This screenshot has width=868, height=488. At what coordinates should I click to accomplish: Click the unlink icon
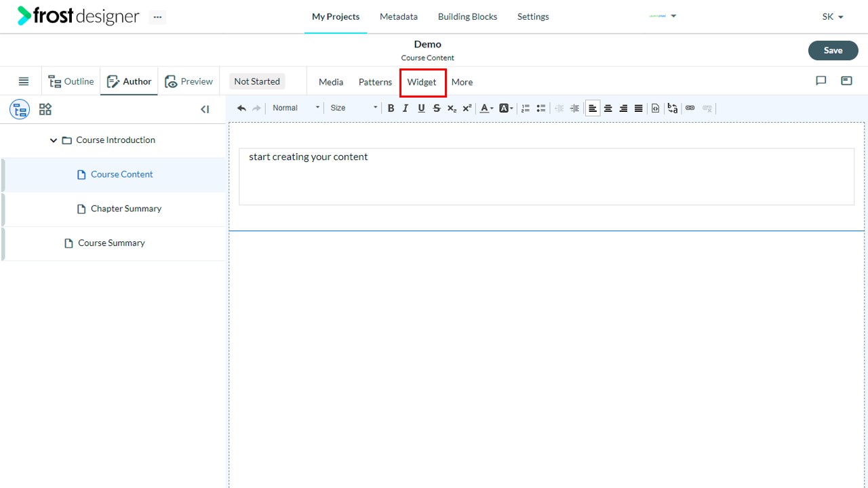707,108
